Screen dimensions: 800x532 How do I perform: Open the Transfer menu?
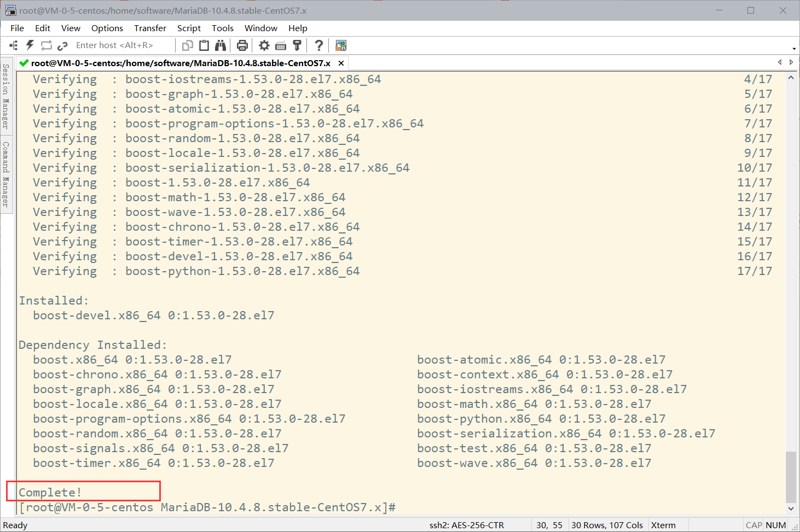pos(150,28)
